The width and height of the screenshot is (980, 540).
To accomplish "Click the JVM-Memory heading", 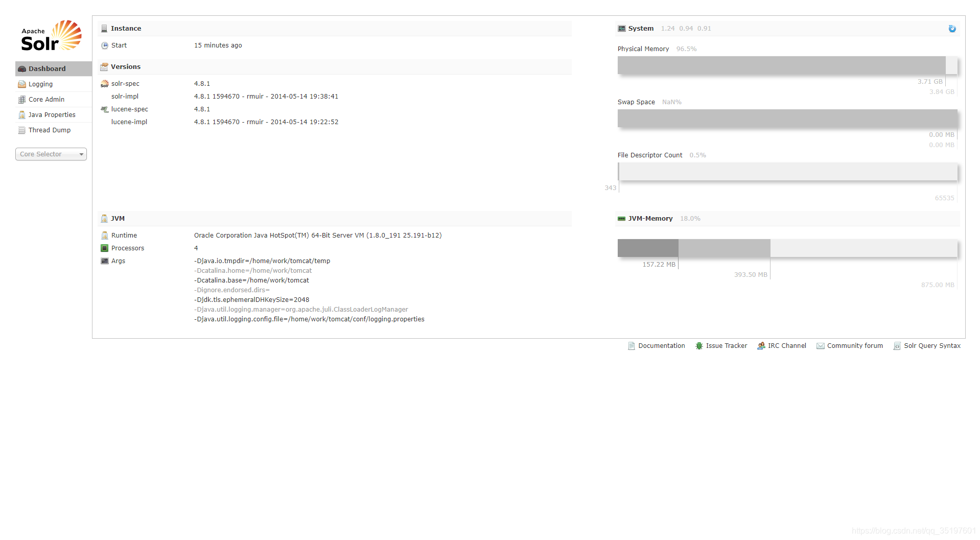I will tap(650, 219).
